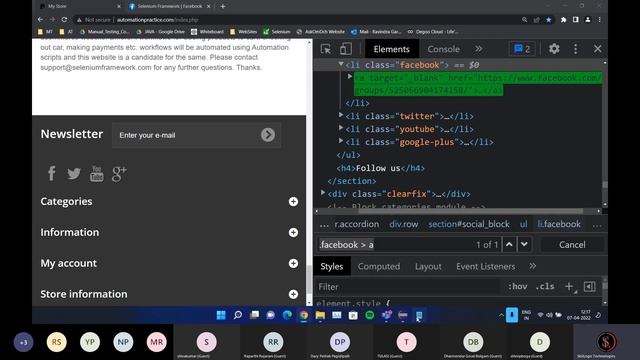Go back in Chrome browser
The width and height of the screenshot is (640, 360).
pyautogui.click(x=40, y=20)
